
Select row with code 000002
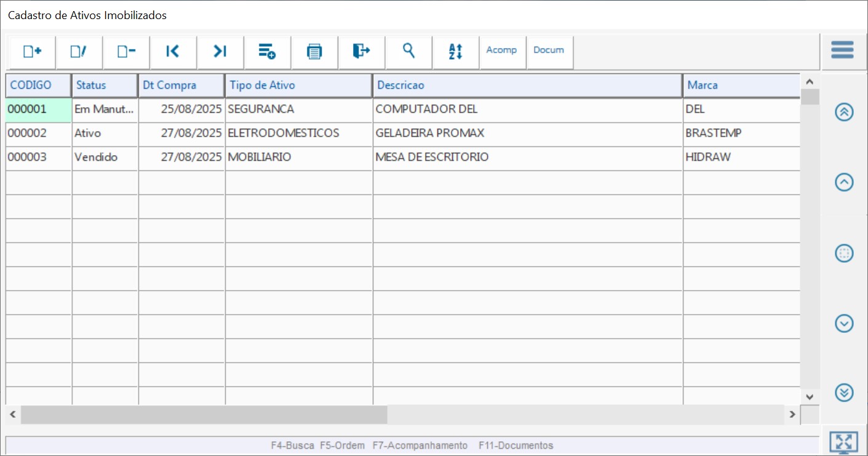pyautogui.click(x=38, y=133)
